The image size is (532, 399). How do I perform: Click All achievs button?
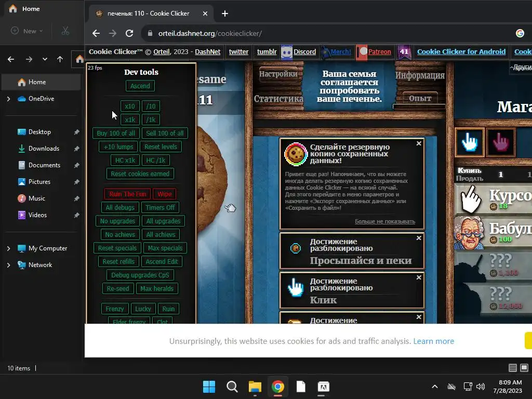161,234
